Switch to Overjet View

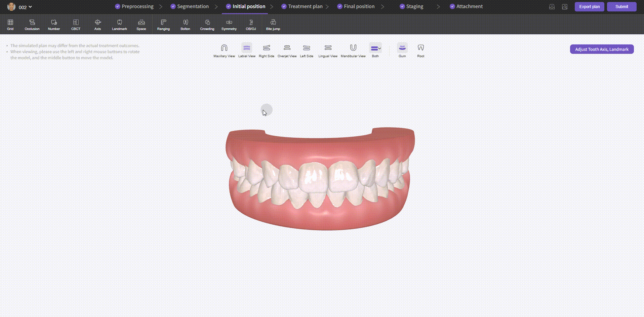tap(287, 51)
